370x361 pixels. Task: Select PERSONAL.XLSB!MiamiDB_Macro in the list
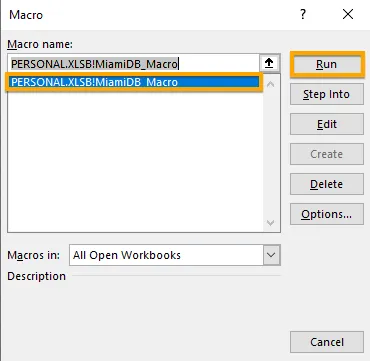(134, 82)
